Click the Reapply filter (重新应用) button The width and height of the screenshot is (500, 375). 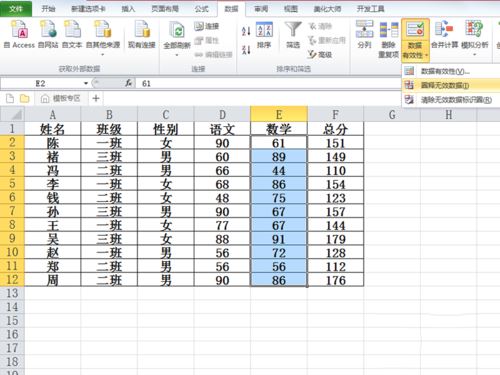tap(327, 40)
